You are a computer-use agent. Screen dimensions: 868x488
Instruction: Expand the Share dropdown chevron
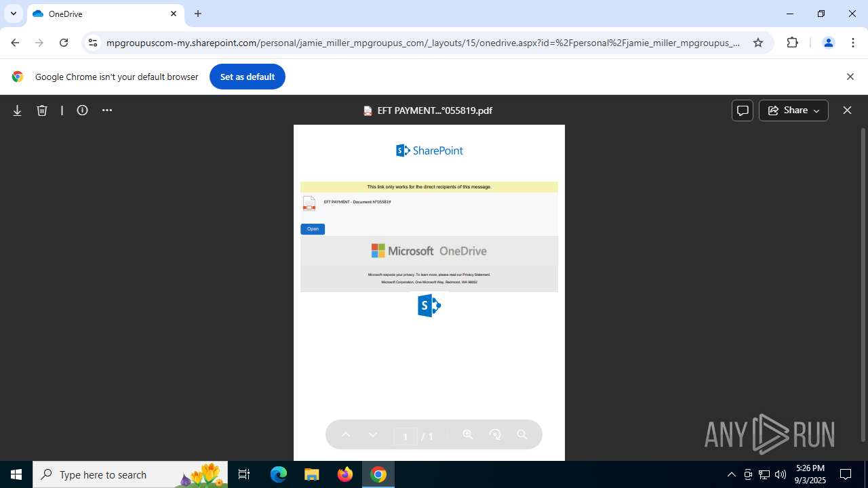point(816,110)
